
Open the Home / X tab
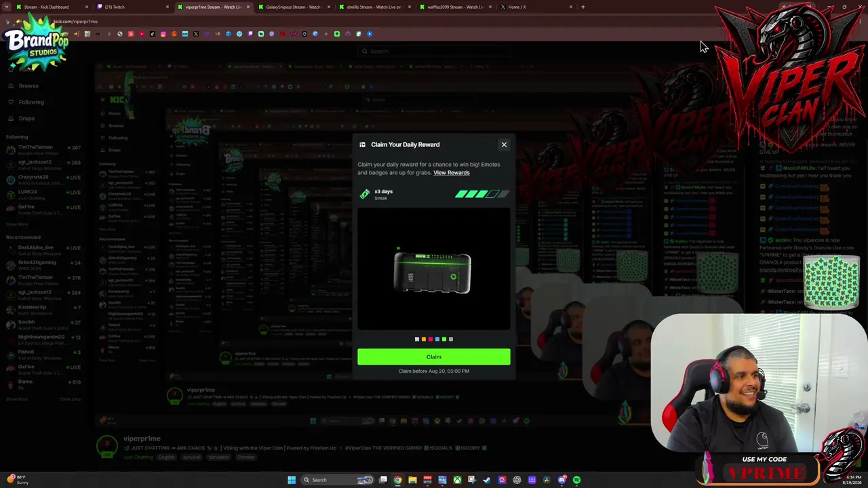(536, 7)
